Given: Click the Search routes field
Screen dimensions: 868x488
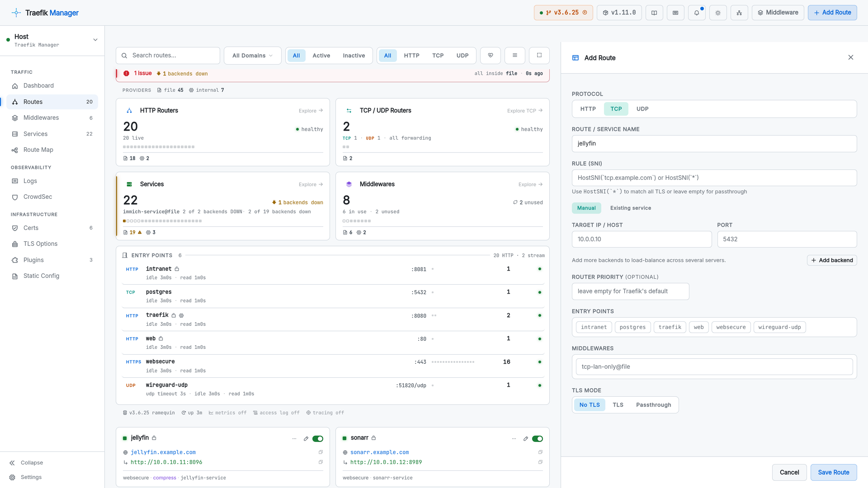Looking at the screenshot, I should (x=168, y=56).
